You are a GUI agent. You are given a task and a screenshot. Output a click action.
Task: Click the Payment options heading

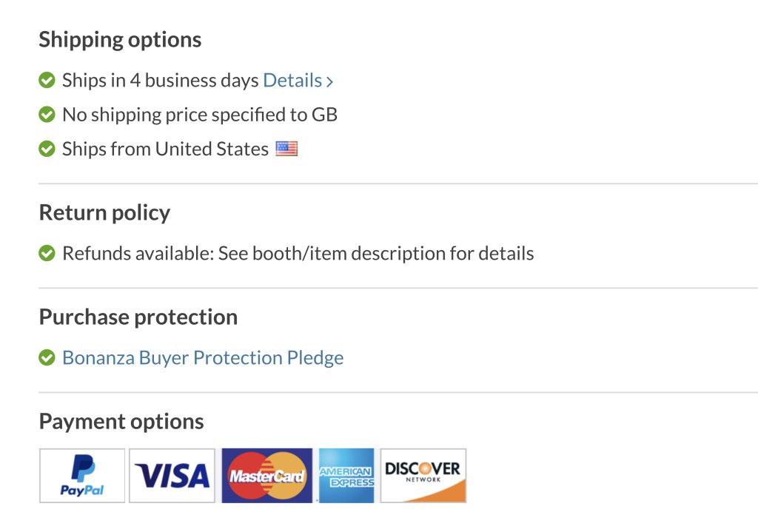(121, 422)
